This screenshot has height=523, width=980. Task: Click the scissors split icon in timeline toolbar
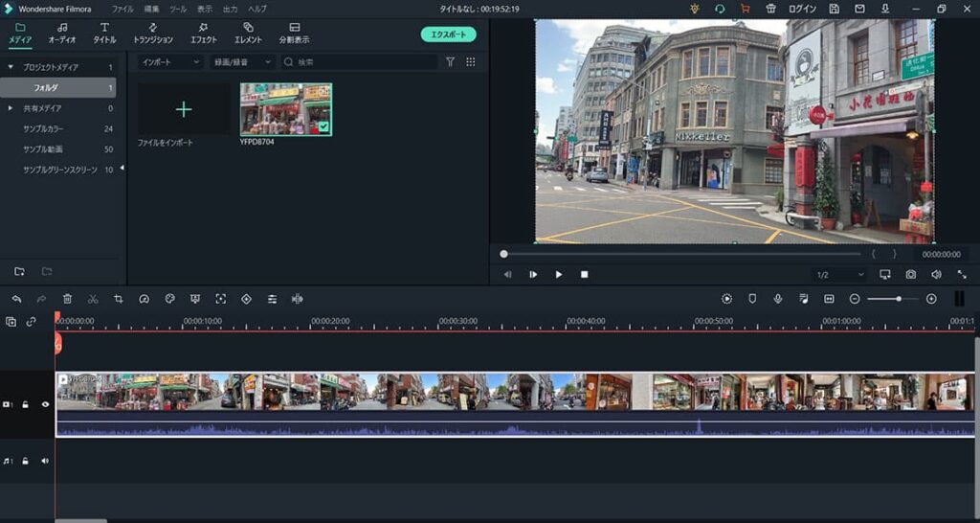coord(93,299)
